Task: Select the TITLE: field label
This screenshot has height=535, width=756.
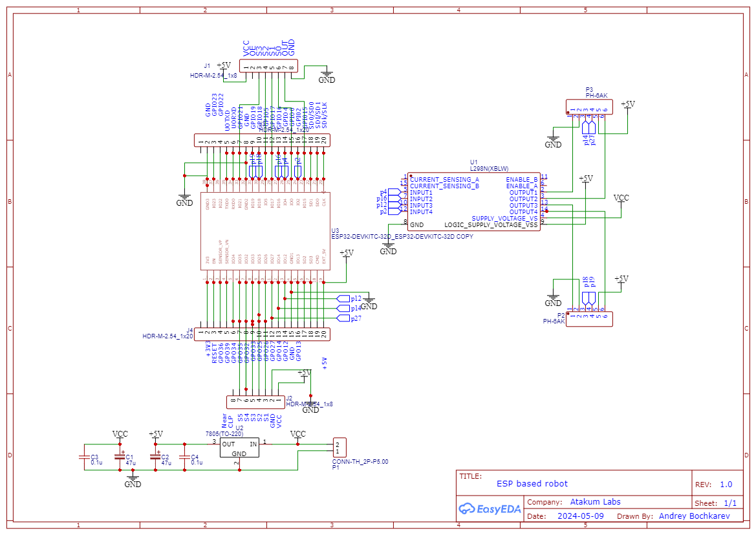Action: tap(470, 476)
